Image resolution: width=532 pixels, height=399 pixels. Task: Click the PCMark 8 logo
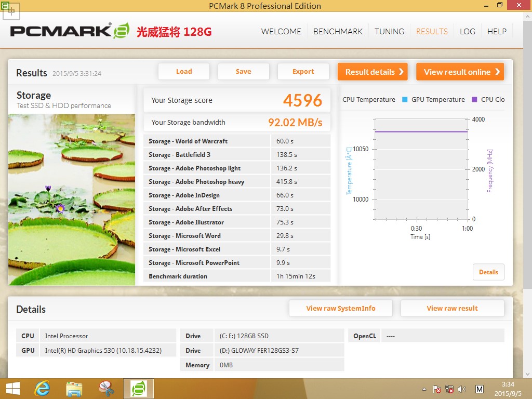(x=70, y=31)
